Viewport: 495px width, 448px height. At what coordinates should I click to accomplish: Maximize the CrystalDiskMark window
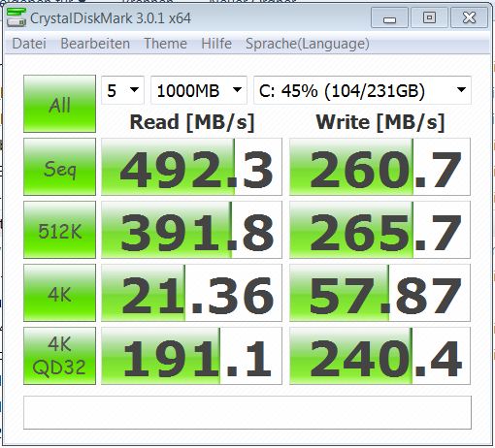pos(429,17)
